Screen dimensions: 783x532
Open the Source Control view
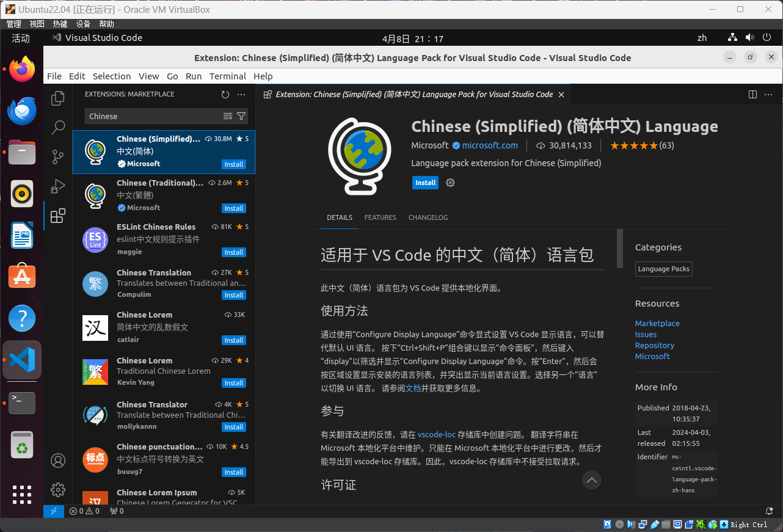[58, 157]
